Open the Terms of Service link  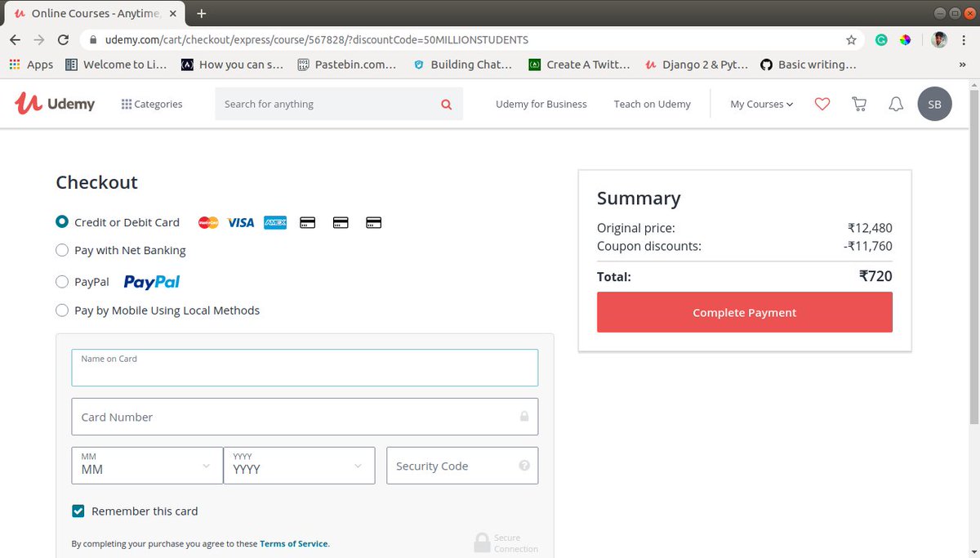click(294, 543)
